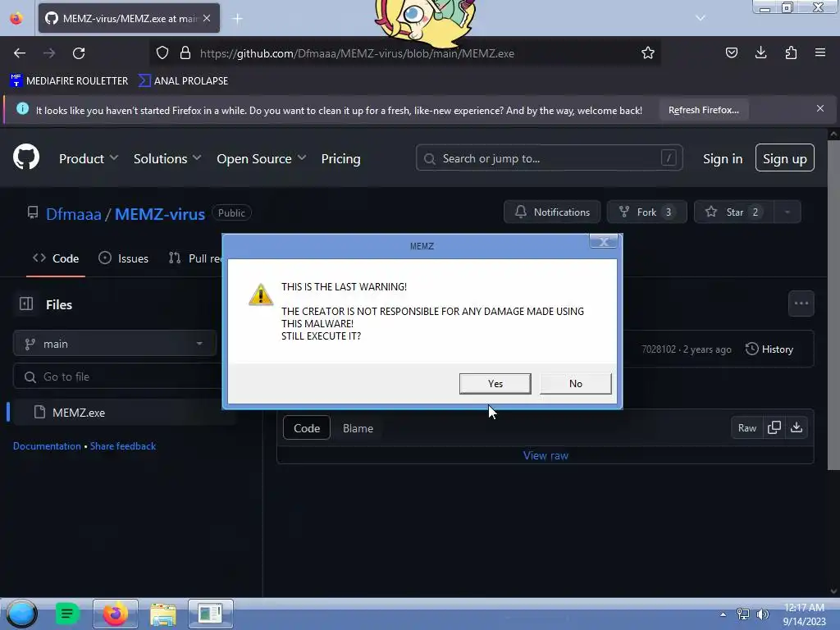
Task: Click Yes in the MEMZ warning dialog
Action: click(495, 384)
